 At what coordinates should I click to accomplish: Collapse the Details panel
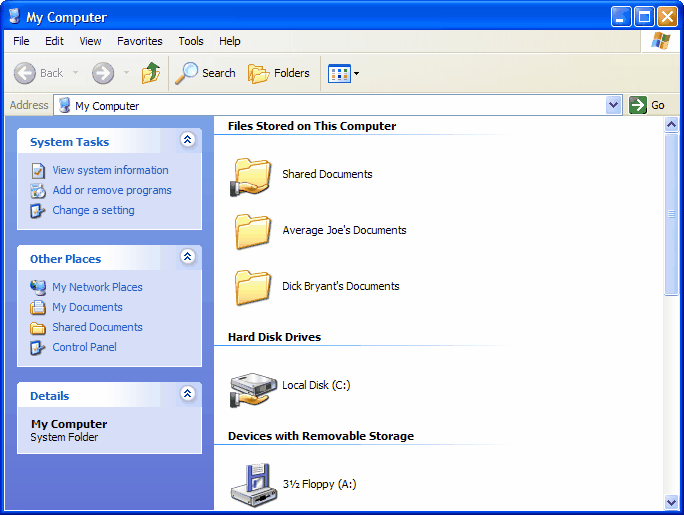[x=188, y=394]
